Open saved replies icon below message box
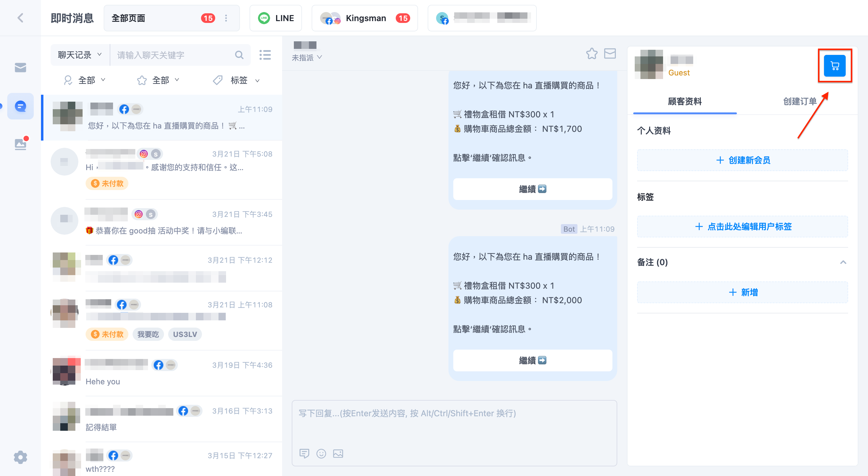Viewport: 868px width, 476px height. click(x=304, y=453)
